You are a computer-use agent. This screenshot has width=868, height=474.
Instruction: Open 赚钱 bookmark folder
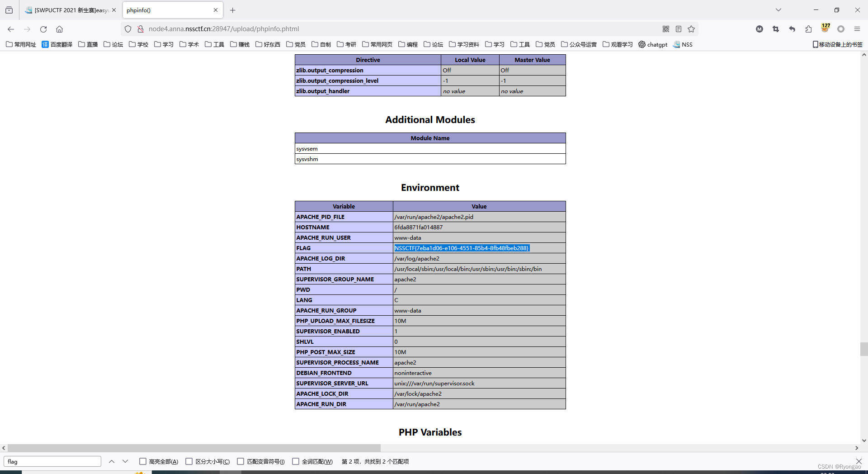click(240, 44)
